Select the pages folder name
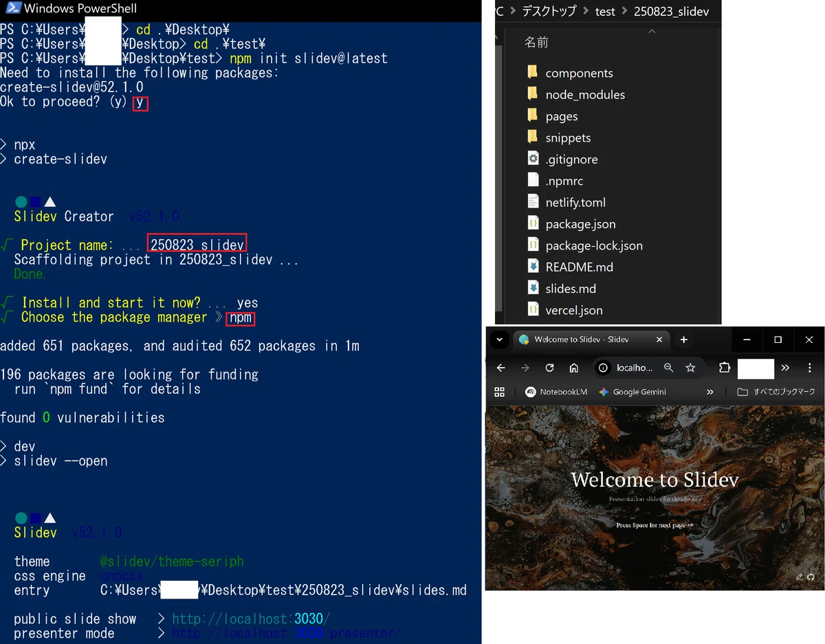This screenshot has width=825, height=644. 562,116
